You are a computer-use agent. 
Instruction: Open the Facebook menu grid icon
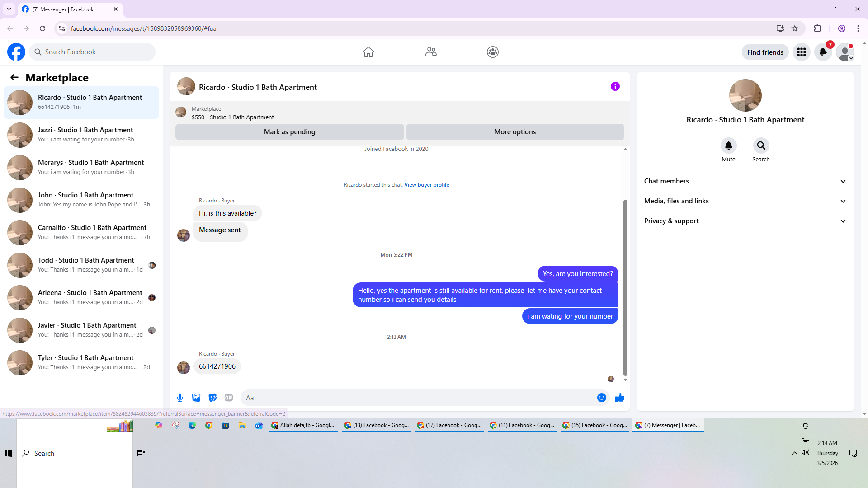802,52
